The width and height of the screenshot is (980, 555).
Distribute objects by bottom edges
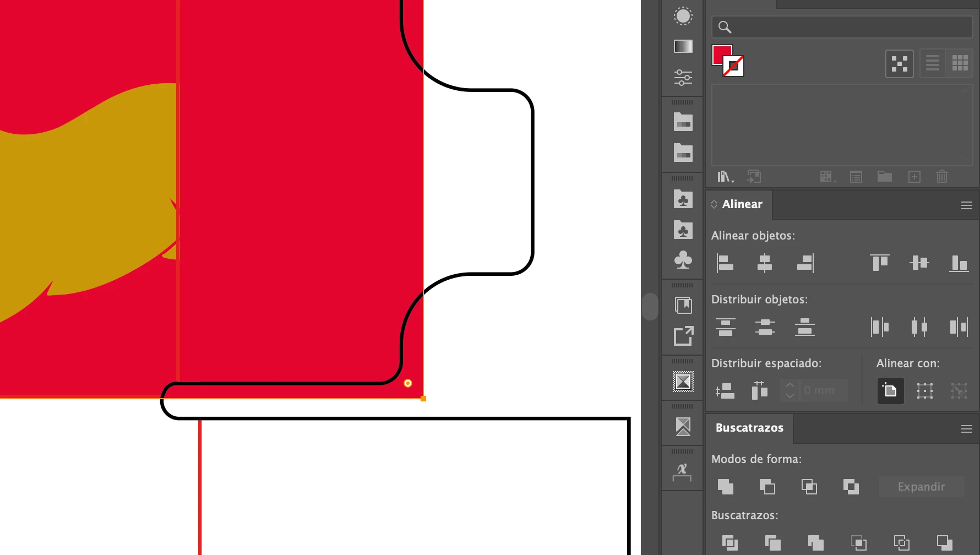pyautogui.click(x=804, y=327)
